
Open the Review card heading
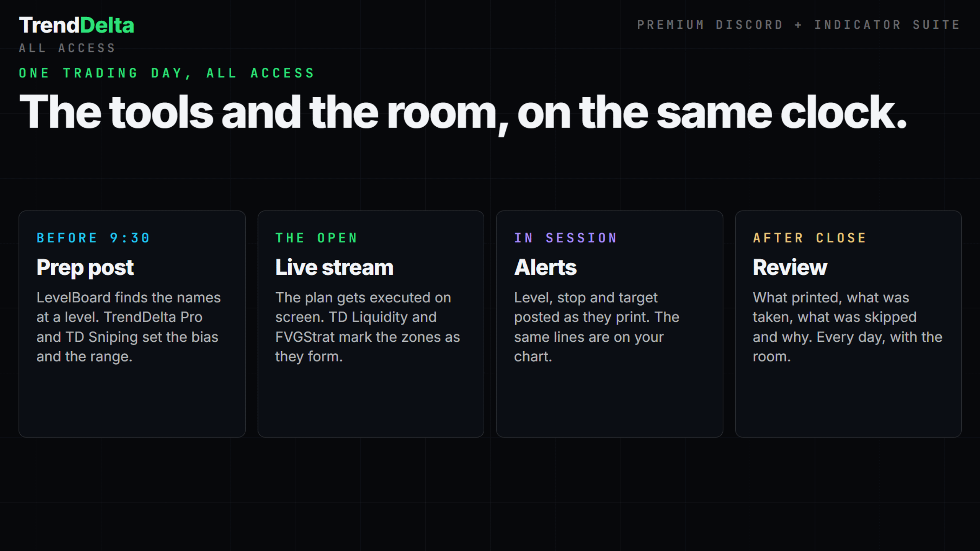(x=790, y=267)
